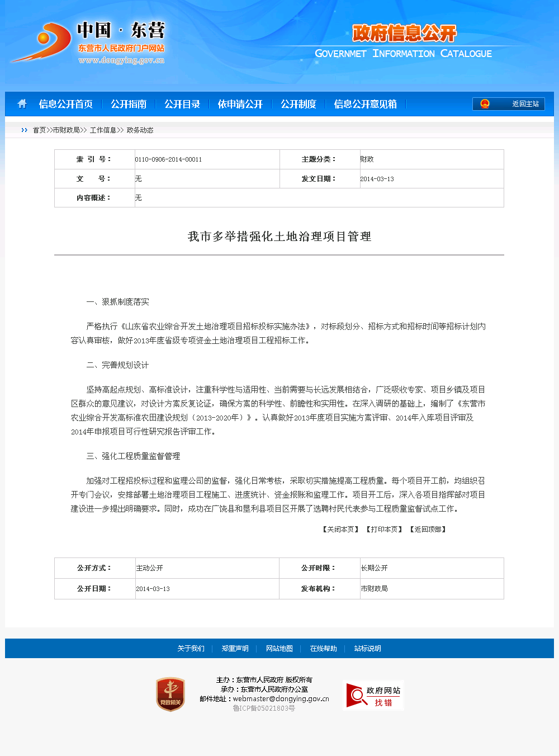This screenshot has height=756, width=559.
Task: Click 工作信息 breadcrumb link
Action: [x=103, y=130]
